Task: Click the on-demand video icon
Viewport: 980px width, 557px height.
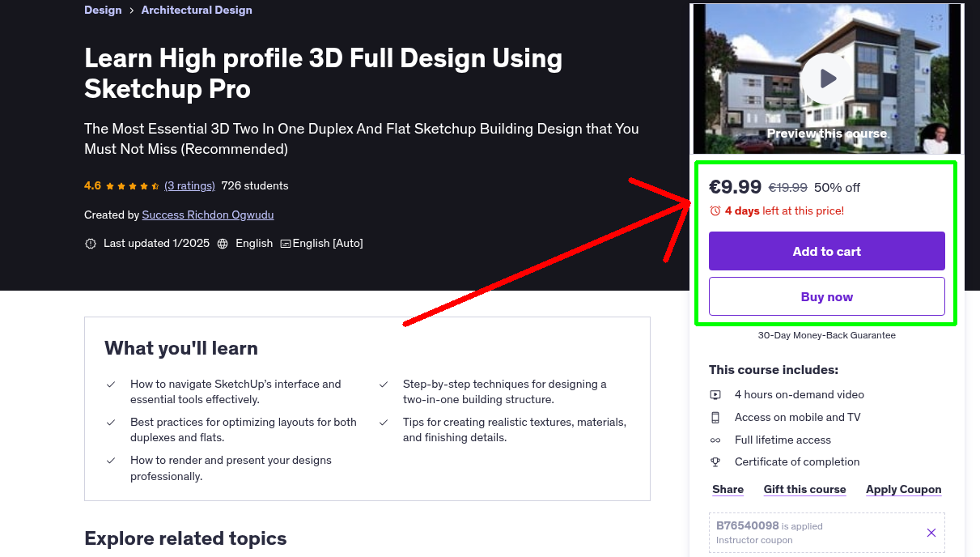Action: click(715, 395)
